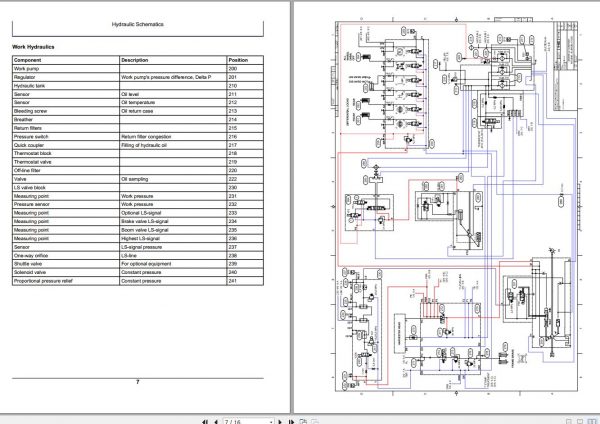Select 'Return filter congestion' description
This screenshot has width=600, height=424.
146,137
